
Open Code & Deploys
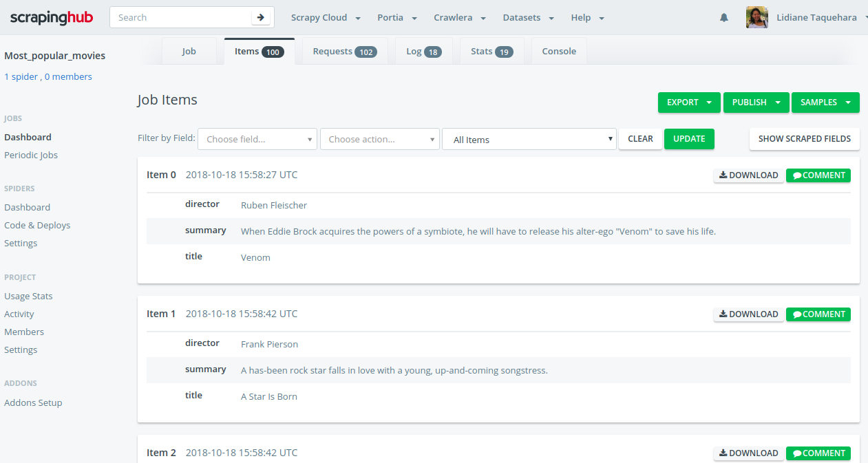coord(37,226)
